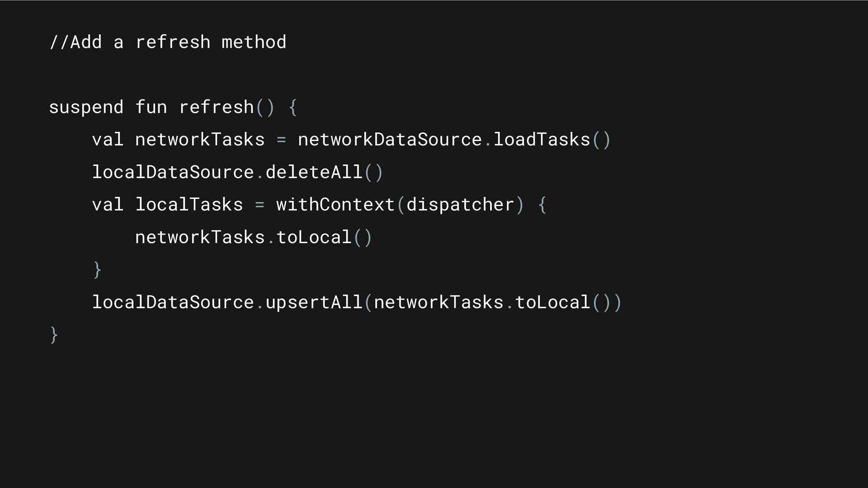Click the final closing brace of refresh
868x488 pixels.
pyautogui.click(x=53, y=335)
